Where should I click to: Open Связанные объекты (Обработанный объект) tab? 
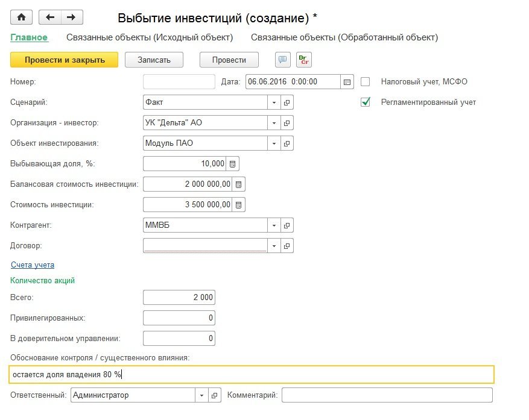344,37
